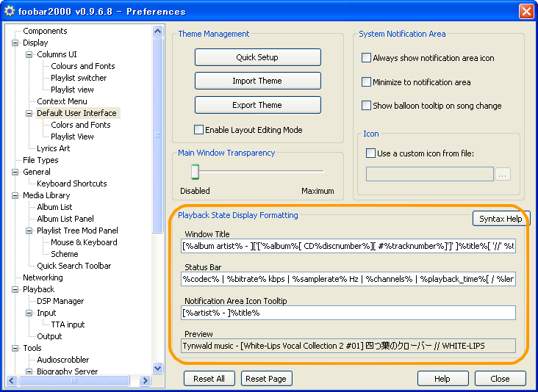538x392 pixels.
Task: Select Audioscrobbler under Tools
Action: 62,360
